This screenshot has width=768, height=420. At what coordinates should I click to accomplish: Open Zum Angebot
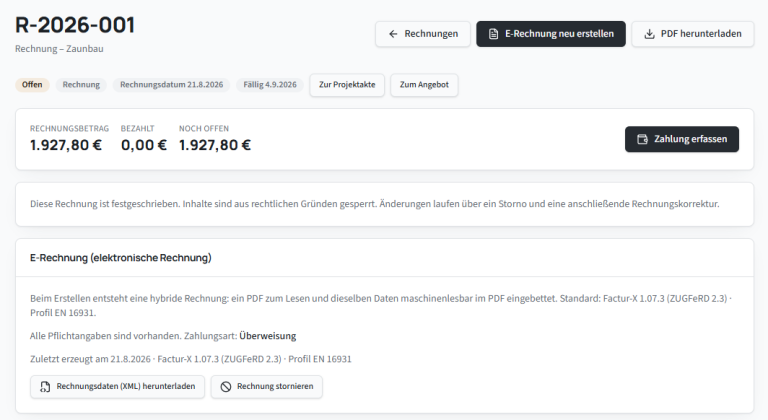424,85
